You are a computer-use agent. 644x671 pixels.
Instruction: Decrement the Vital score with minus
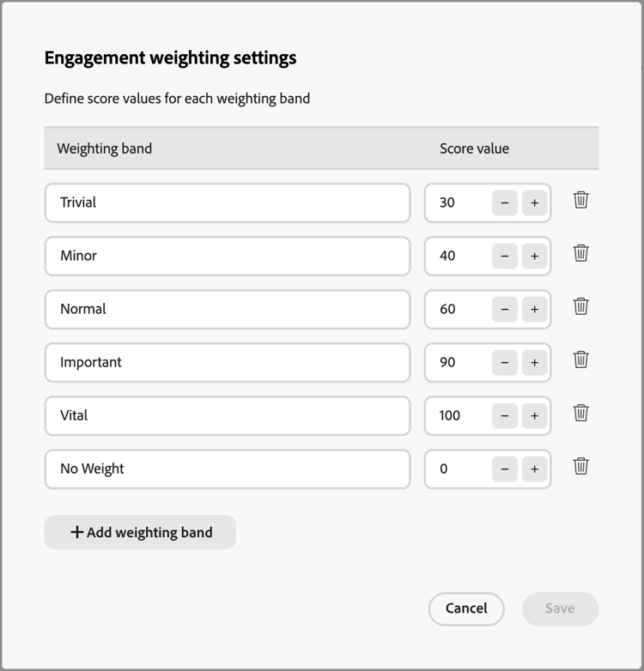point(504,415)
